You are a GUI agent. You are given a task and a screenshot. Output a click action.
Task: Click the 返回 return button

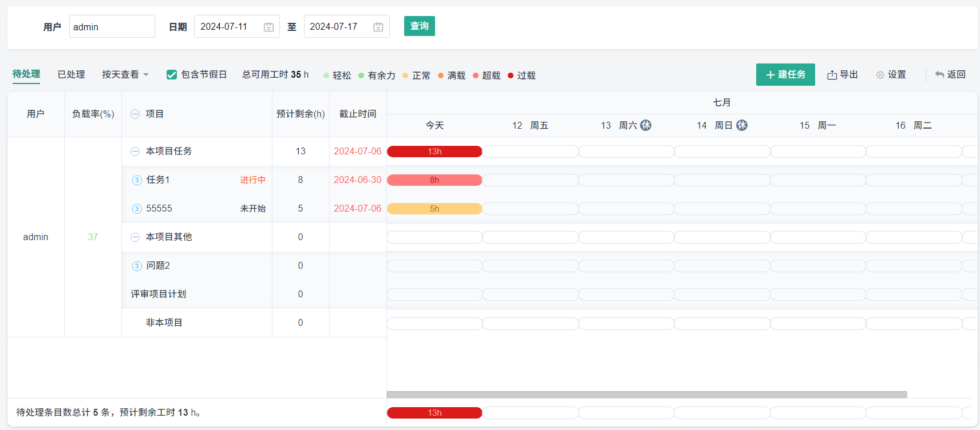point(950,75)
